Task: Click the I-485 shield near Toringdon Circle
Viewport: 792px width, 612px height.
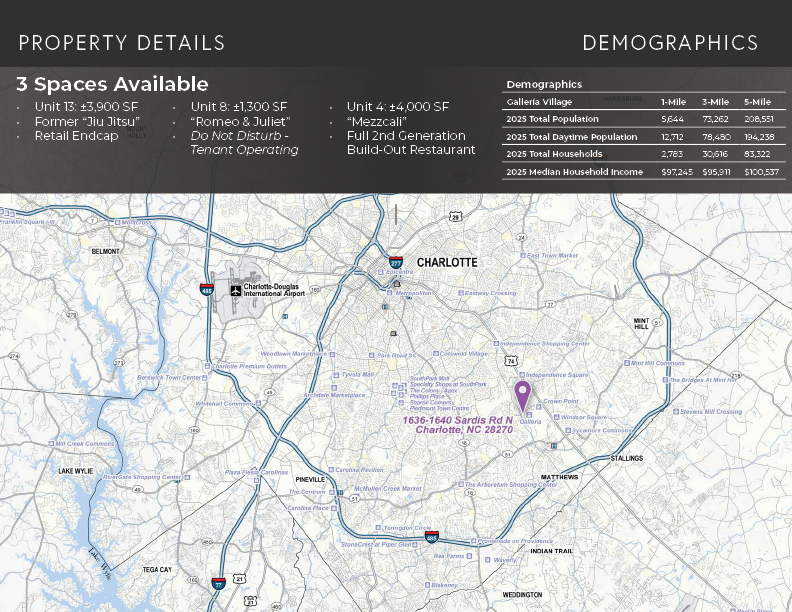Action: [432, 537]
